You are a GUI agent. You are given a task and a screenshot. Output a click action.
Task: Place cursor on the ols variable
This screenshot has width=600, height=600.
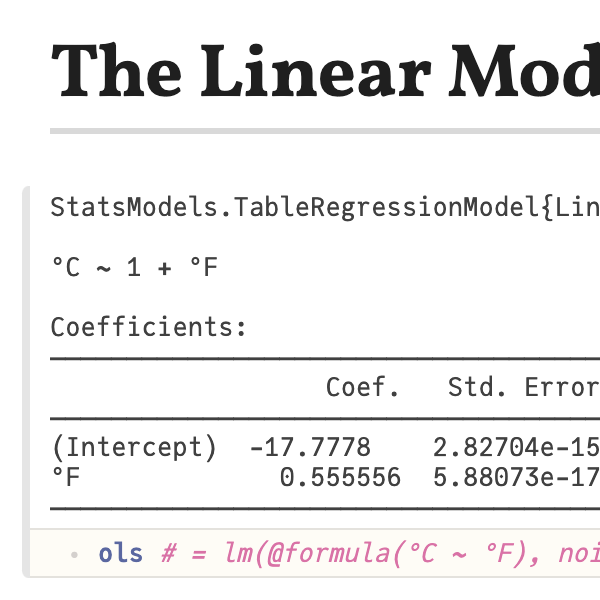click(x=121, y=554)
